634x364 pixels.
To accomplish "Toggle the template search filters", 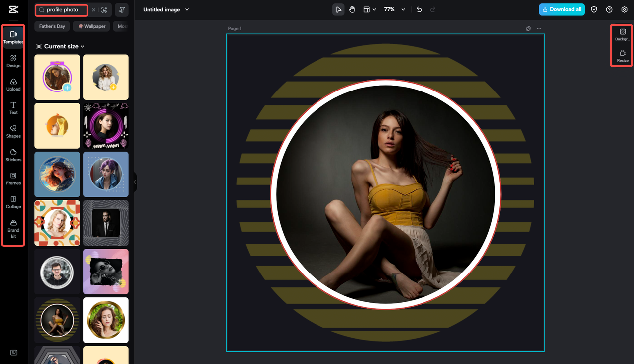I will point(121,9).
